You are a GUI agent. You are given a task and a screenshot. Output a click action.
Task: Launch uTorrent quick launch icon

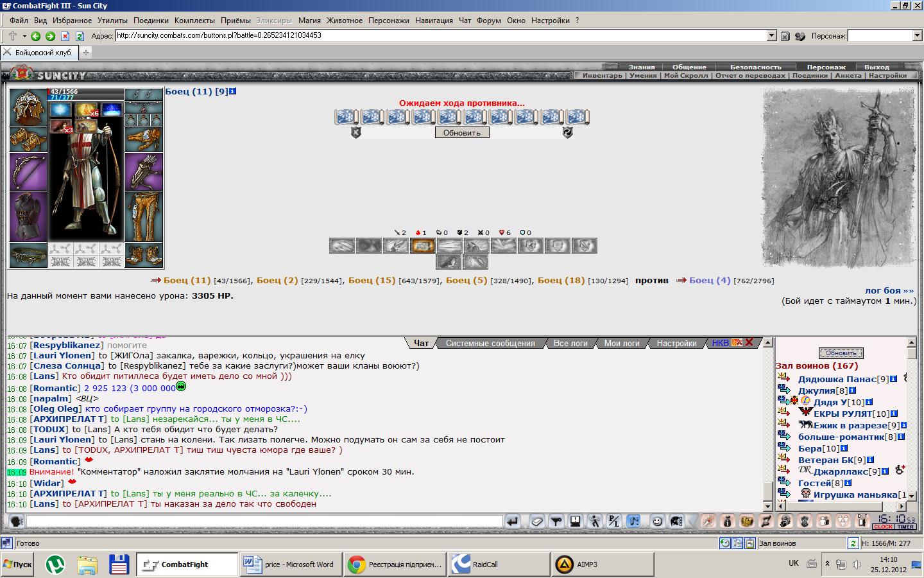(56, 565)
